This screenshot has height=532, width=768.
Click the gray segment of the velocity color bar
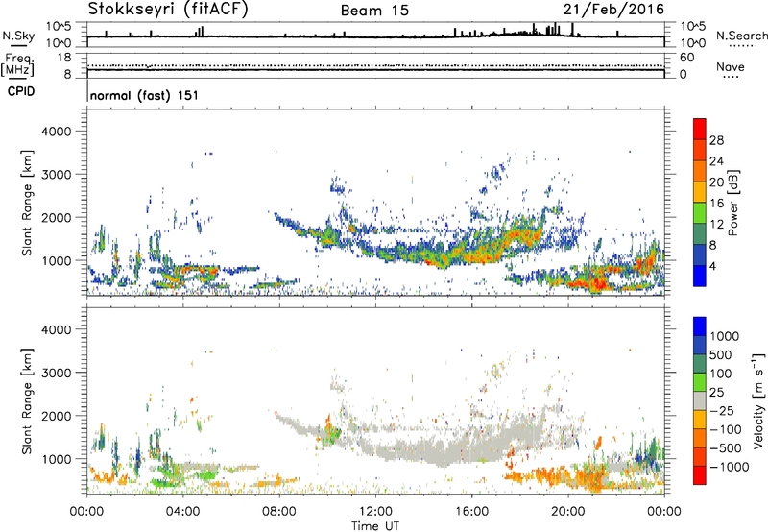(x=700, y=401)
